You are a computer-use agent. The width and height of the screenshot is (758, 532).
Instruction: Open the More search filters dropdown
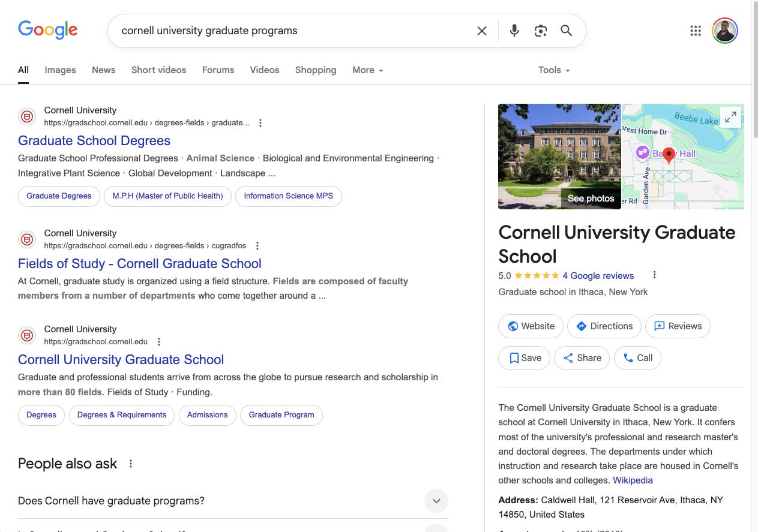coord(368,70)
